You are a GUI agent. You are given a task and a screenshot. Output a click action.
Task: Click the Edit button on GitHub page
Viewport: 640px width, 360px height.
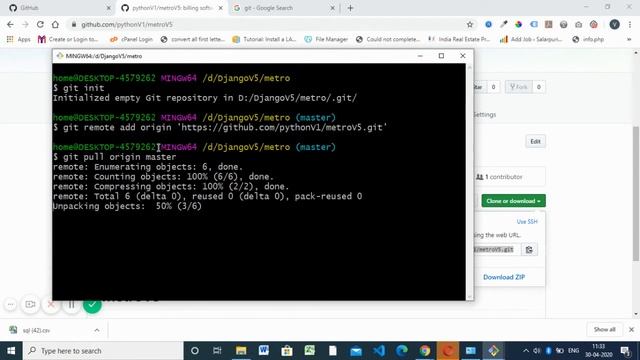[535, 142]
